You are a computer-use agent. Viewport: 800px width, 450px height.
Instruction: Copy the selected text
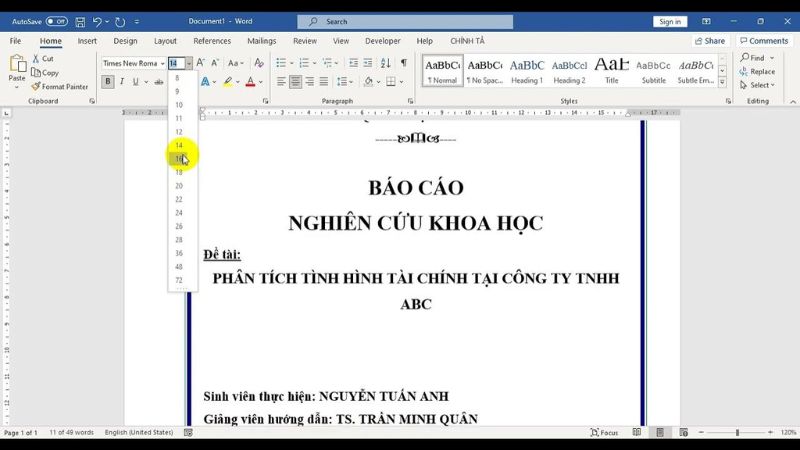(x=45, y=72)
